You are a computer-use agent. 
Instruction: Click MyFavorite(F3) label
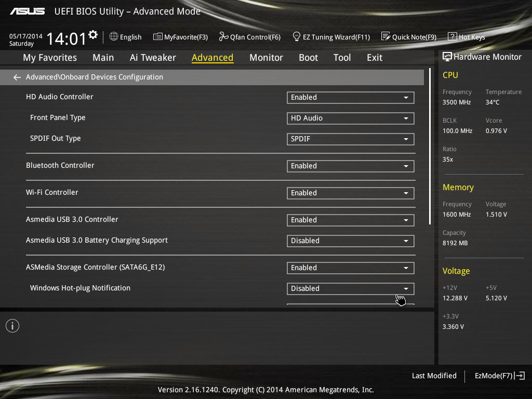coord(186,37)
